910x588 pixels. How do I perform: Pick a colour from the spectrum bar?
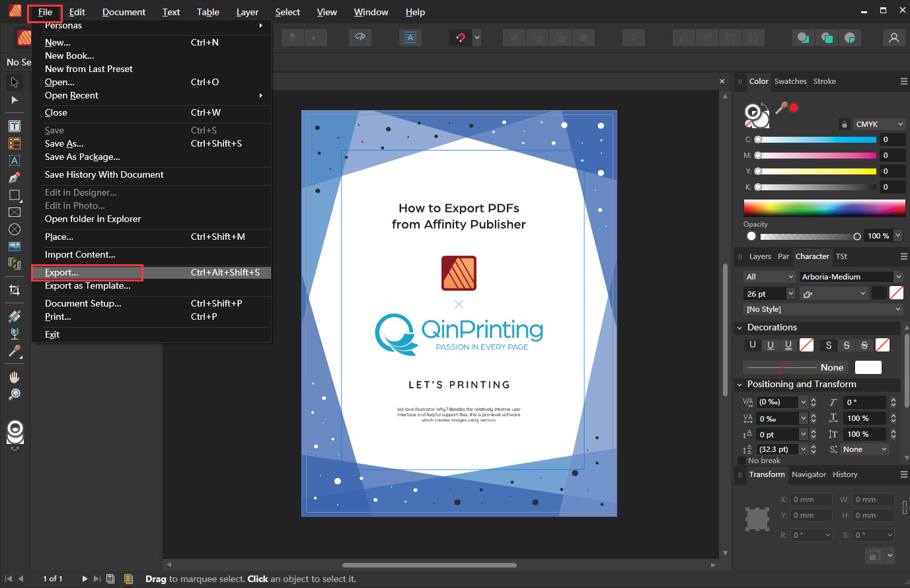[824, 208]
